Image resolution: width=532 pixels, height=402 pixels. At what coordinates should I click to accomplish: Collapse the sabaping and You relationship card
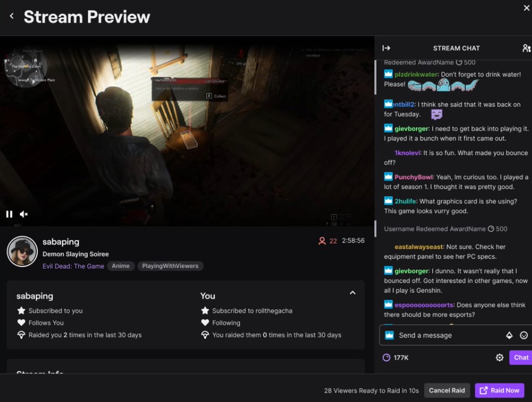[353, 293]
